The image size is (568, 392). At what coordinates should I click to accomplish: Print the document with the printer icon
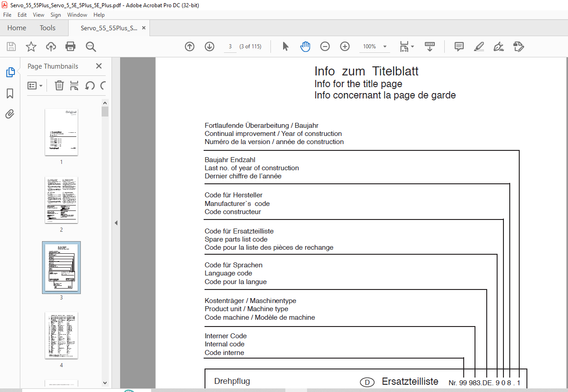click(70, 47)
